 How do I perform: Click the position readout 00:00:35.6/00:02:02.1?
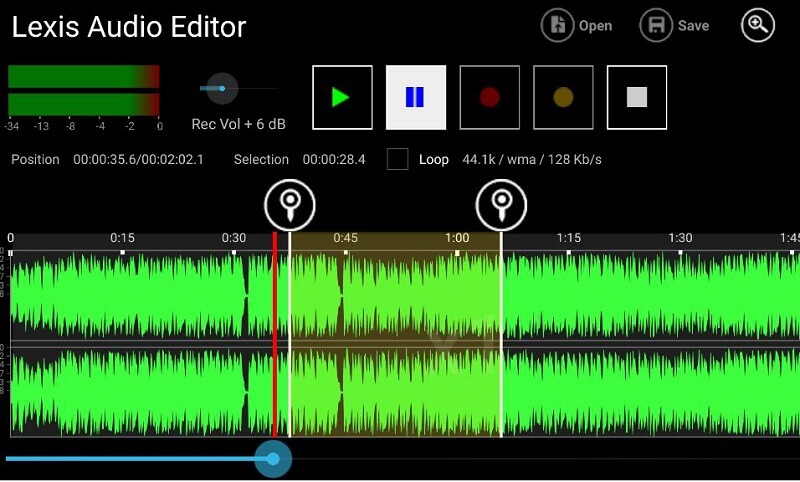tap(138, 160)
